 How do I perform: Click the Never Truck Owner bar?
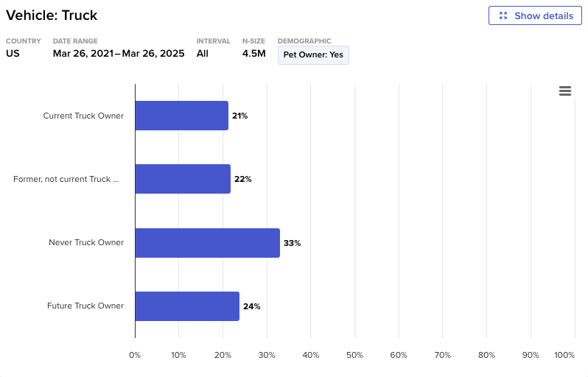pyautogui.click(x=207, y=242)
